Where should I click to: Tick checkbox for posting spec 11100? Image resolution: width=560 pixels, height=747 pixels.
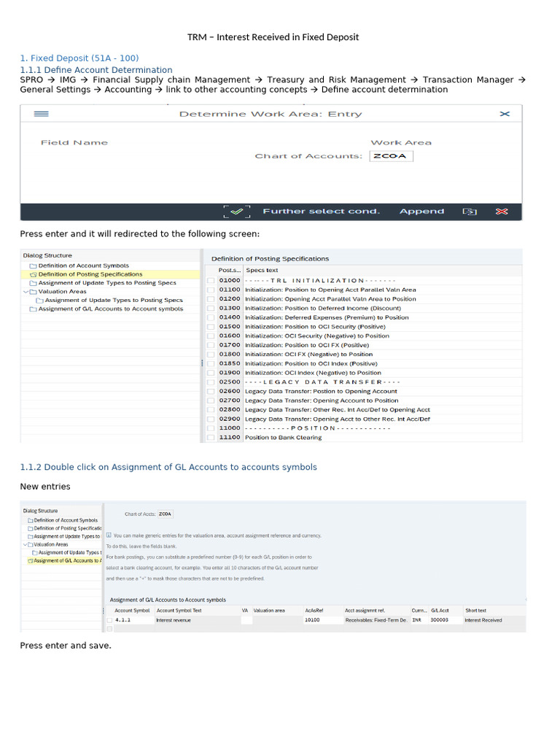click(x=211, y=438)
